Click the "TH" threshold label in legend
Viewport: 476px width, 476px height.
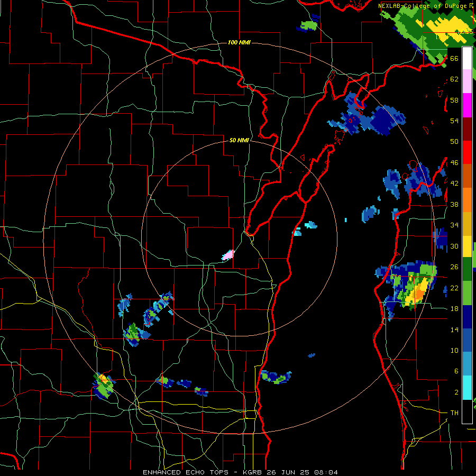point(454,413)
